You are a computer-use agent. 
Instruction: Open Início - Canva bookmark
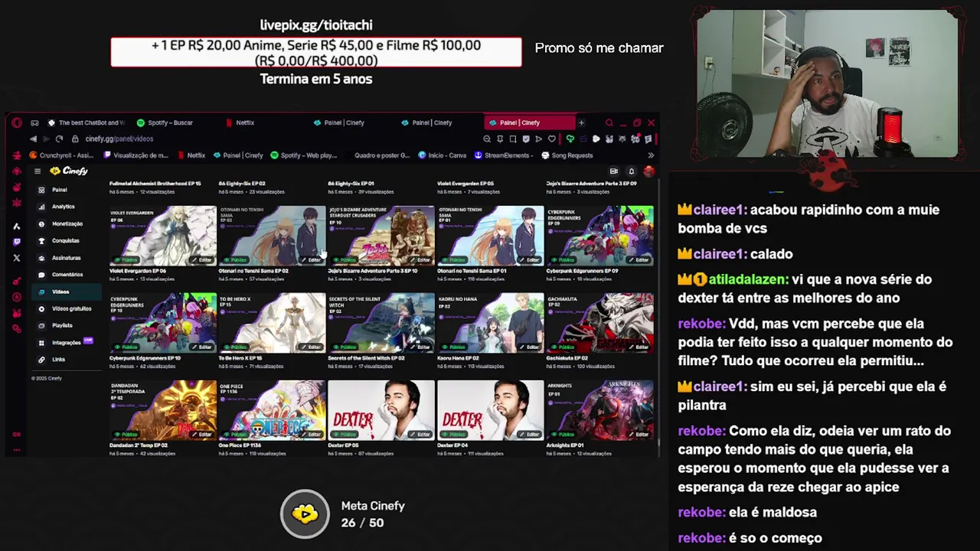pyautogui.click(x=443, y=155)
